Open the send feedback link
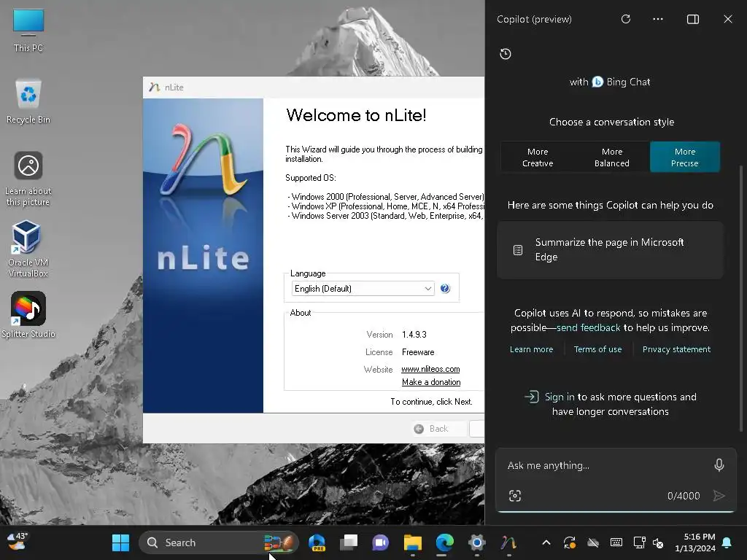 pyautogui.click(x=589, y=327)
